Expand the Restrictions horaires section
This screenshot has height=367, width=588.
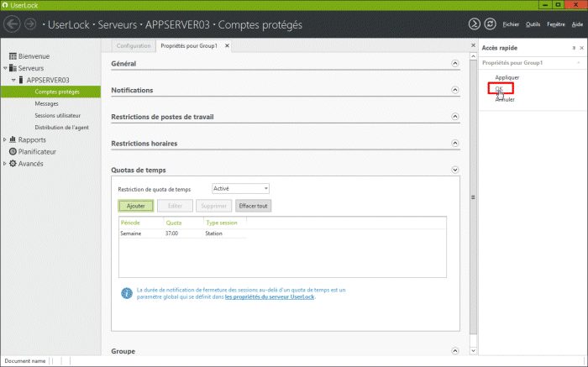455,144
